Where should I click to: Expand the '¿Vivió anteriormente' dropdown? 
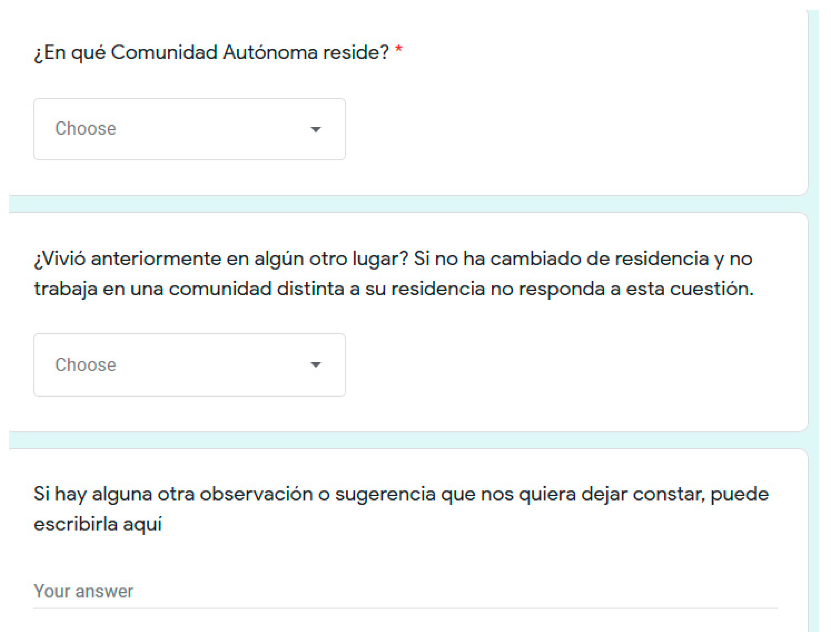tap(189, 365)
